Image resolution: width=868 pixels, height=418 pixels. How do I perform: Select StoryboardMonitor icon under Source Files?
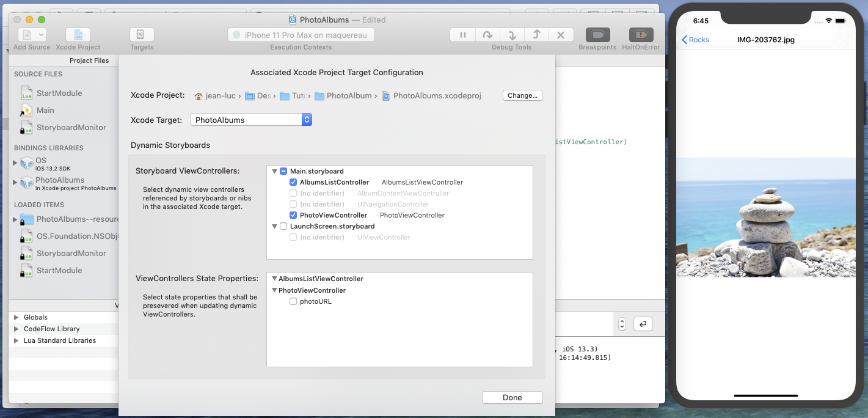coord(26,127)
